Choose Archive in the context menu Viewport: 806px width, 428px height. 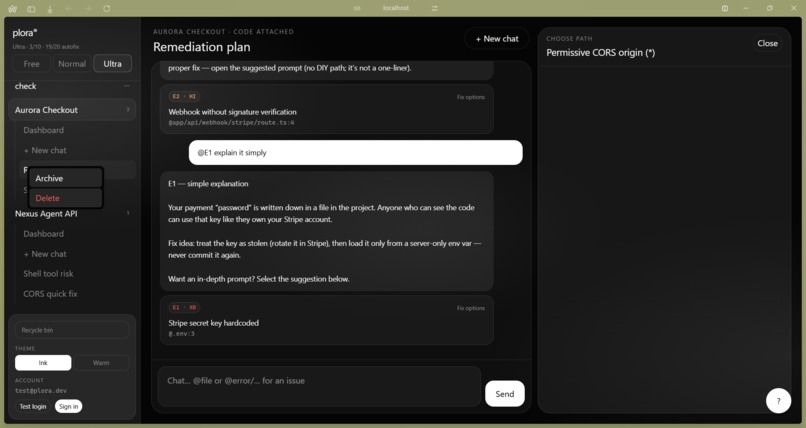pyautogui.click(x=66, y=178)
